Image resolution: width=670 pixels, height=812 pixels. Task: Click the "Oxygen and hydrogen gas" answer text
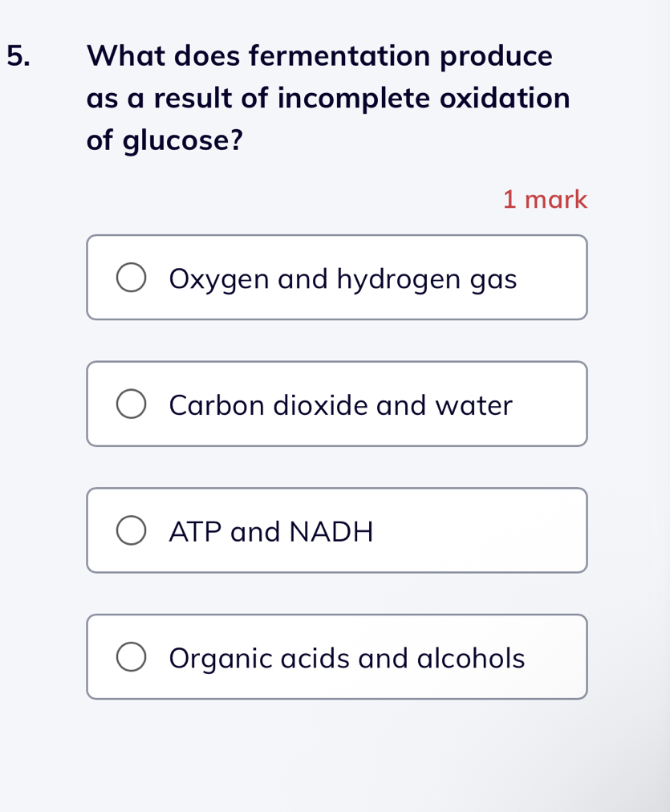click(343, 279)
